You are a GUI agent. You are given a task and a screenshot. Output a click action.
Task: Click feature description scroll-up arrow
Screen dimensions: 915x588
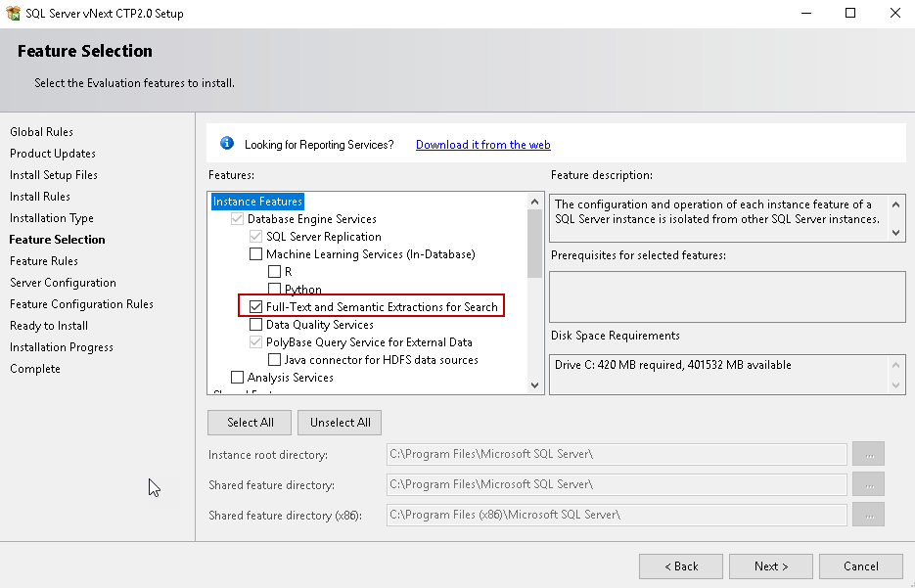(x=897, y=204)
